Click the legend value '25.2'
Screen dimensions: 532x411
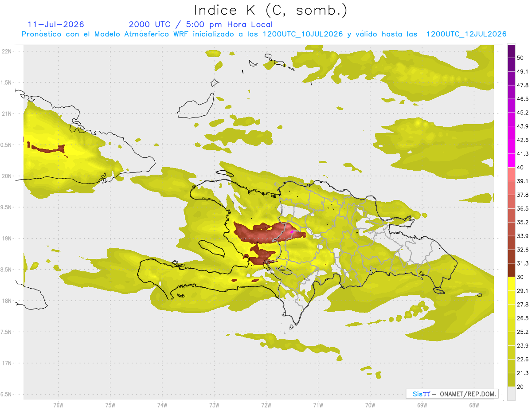pyautogui.click(x=523, y=332)
